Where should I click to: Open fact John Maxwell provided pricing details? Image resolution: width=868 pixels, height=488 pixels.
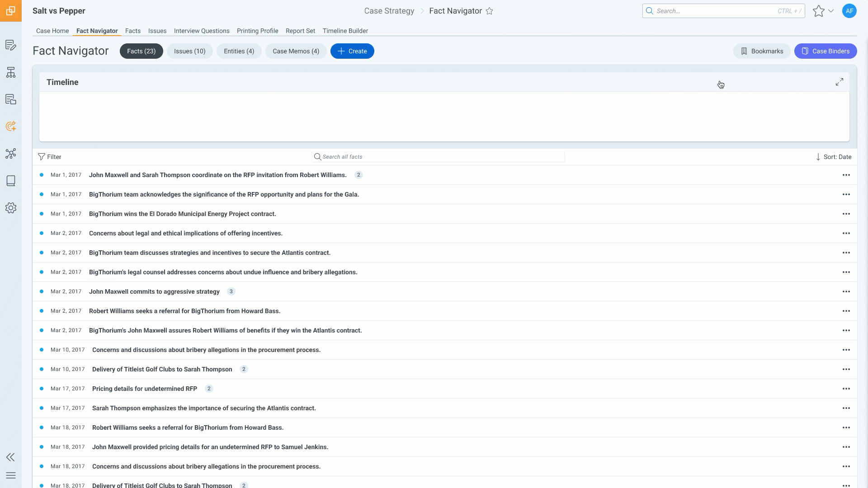click(x=210, y=447)
